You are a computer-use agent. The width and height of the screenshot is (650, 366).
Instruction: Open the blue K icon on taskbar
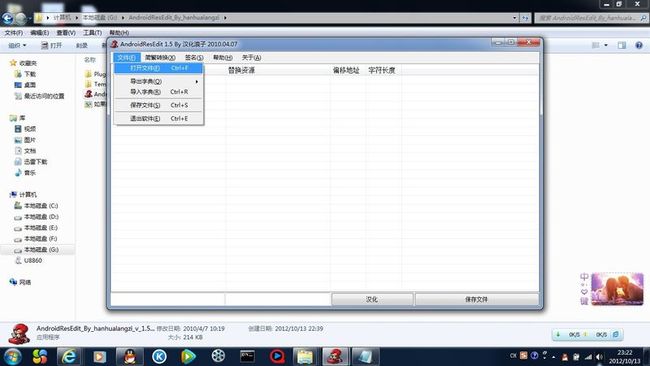[x=159, y=356]
